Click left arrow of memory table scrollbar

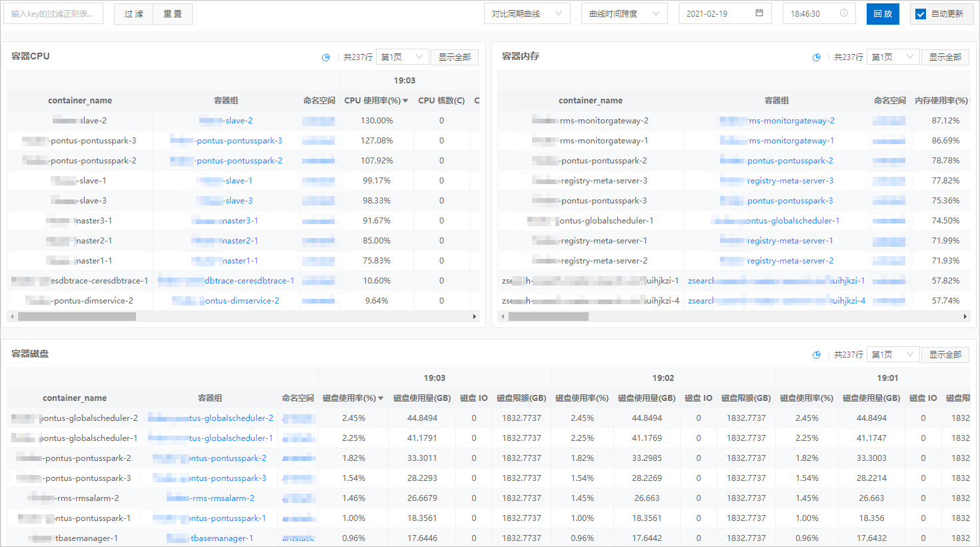click(x=502, y=317)
